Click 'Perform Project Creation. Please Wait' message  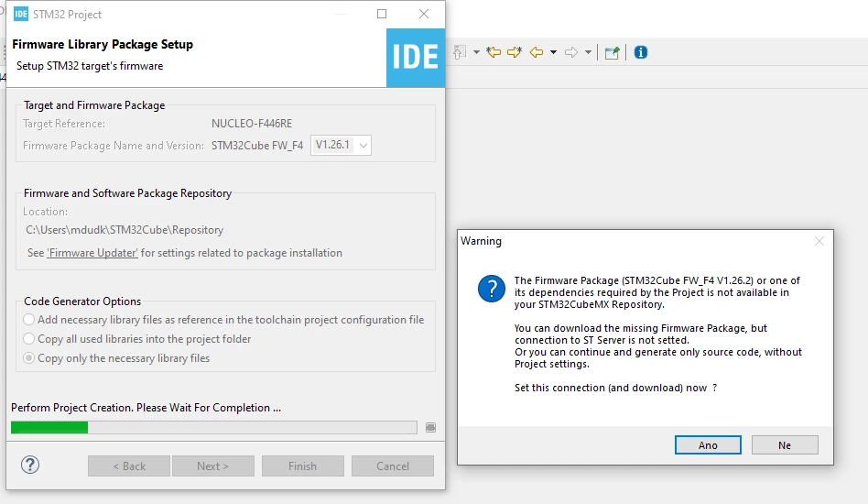(146, 408)
